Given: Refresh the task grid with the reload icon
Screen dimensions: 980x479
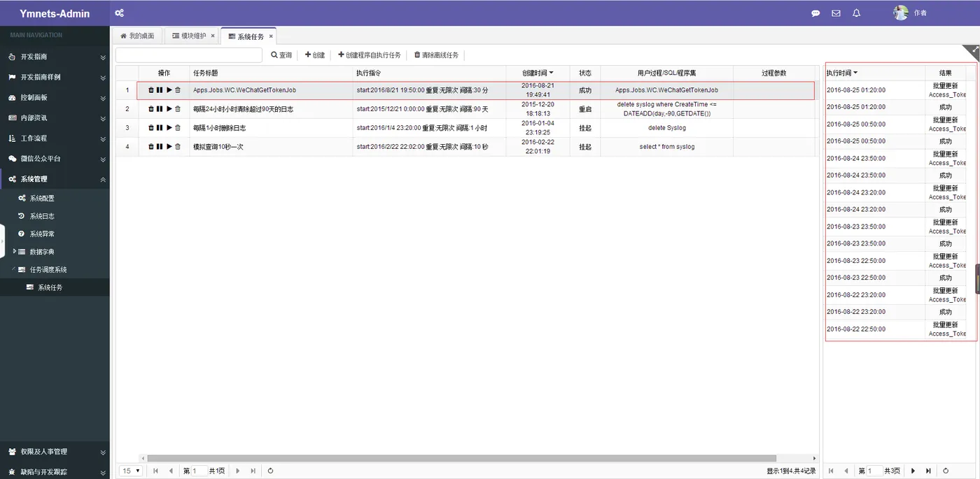Looking at the screenshot, I should pyautogui.click(x=270, y=471).
